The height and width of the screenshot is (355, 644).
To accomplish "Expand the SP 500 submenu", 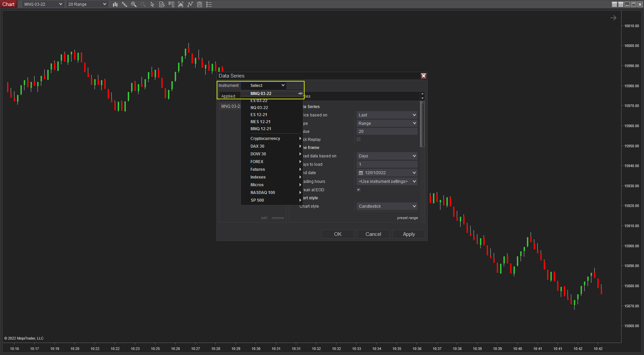I will [272, 200].
